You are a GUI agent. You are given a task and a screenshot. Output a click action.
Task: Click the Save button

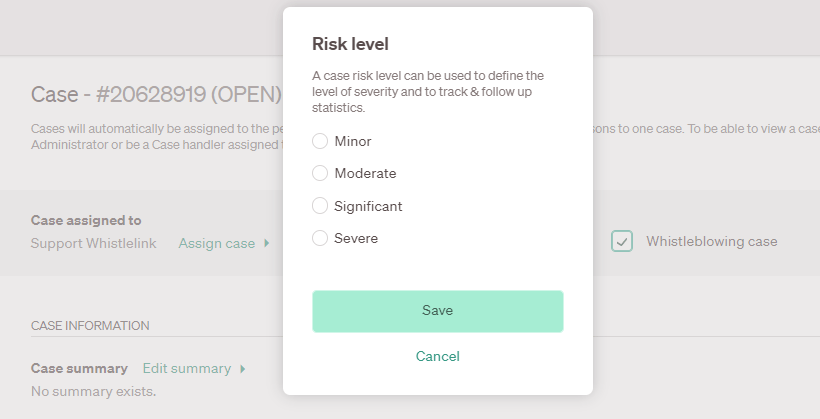(x=437, y=311)
